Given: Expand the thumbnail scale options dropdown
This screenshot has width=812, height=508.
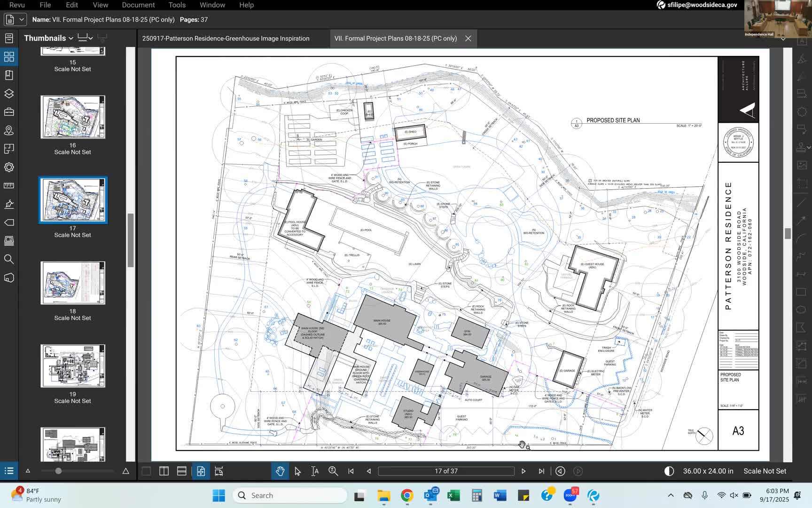Looking at the screenshot, I should coord(91,38).
